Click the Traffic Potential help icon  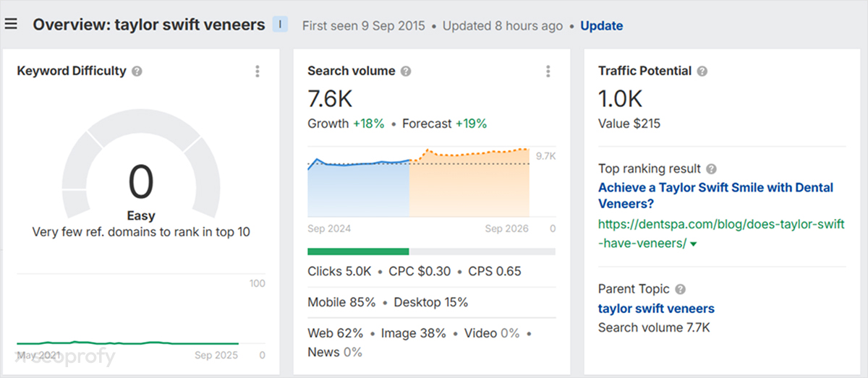tap(702, 71)
